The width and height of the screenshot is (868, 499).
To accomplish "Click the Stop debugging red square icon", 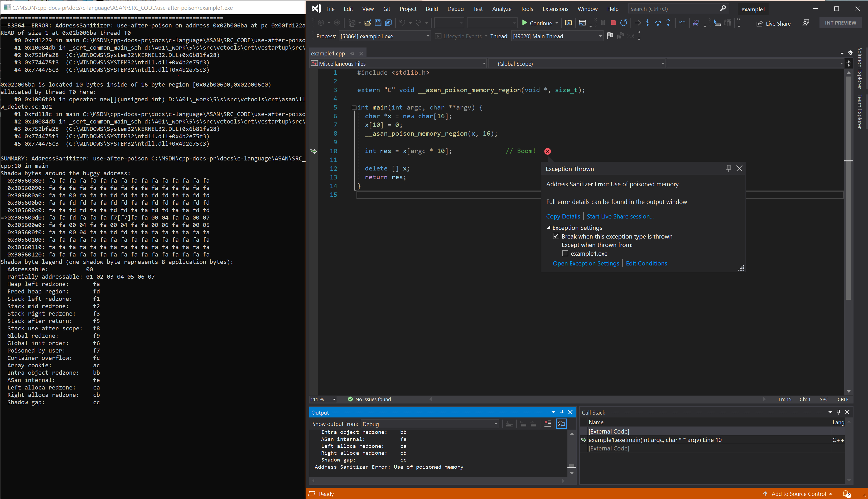I will tap(614, 23).
